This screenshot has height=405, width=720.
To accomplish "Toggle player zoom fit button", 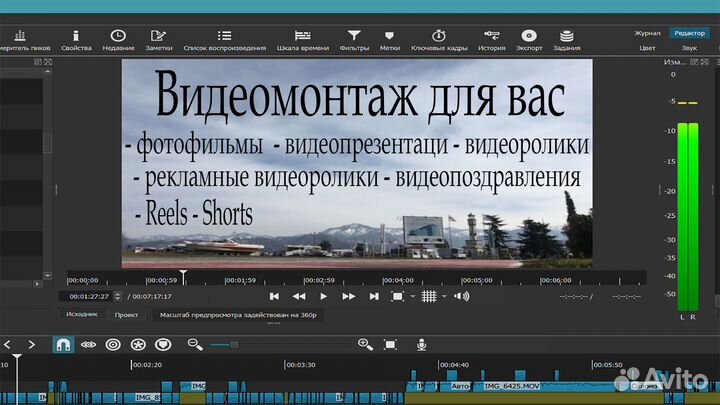I will pos(398,297).
